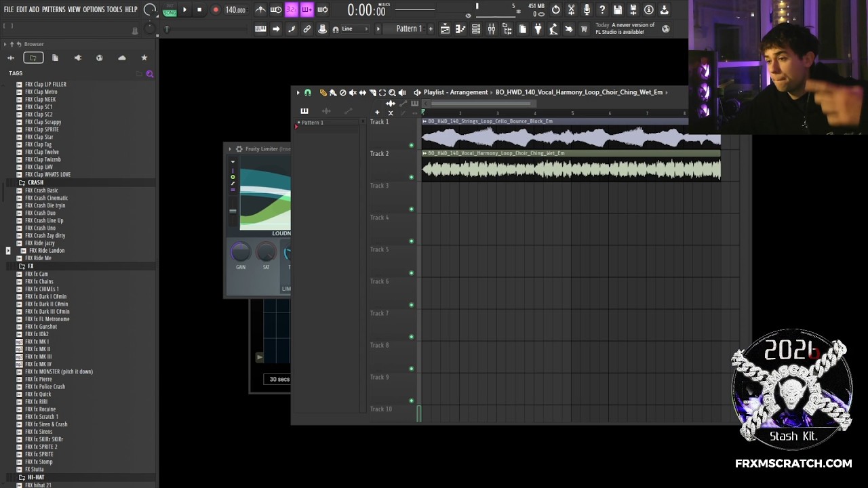The height and width of the screenshot is (488, 868).
Task: Open the Browser cloud library tab
Action: point(122,58)
